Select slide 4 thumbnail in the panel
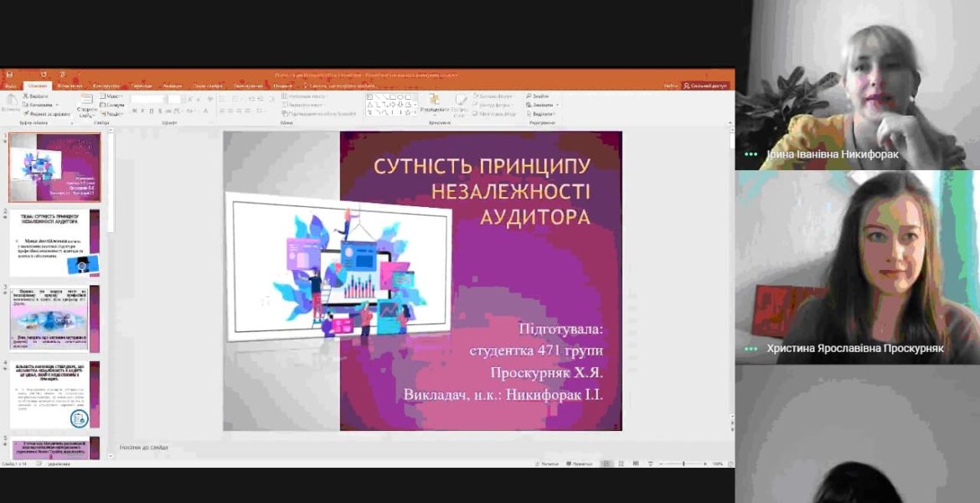The height and width of the screenshot is (503, 980). [54, 395]
